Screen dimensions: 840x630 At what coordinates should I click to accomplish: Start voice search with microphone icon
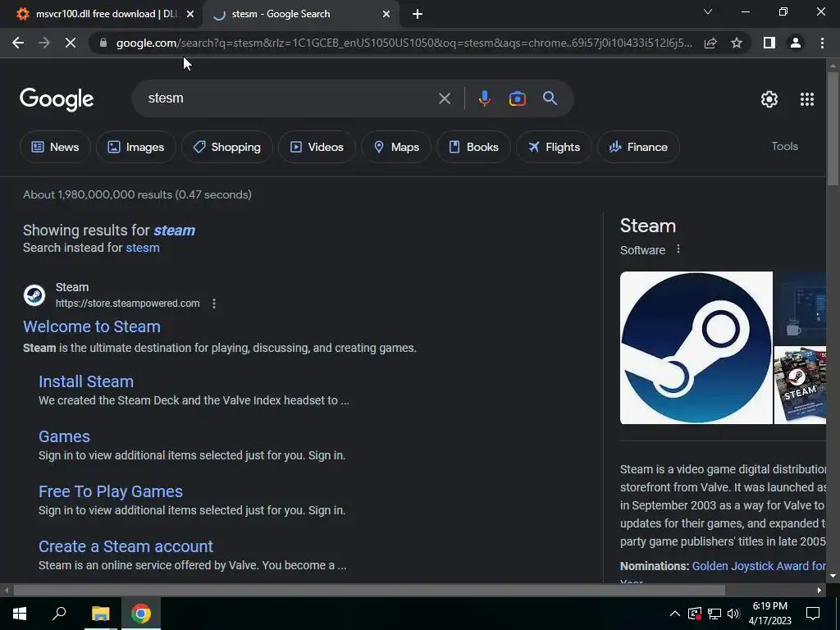click(x=484, y=98)
